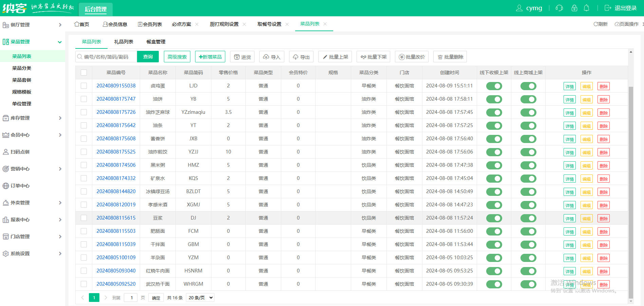The width and height of the screenshot is (644, 306).
Task: Open product detail link 20240808174332
Action: point(116,178)
